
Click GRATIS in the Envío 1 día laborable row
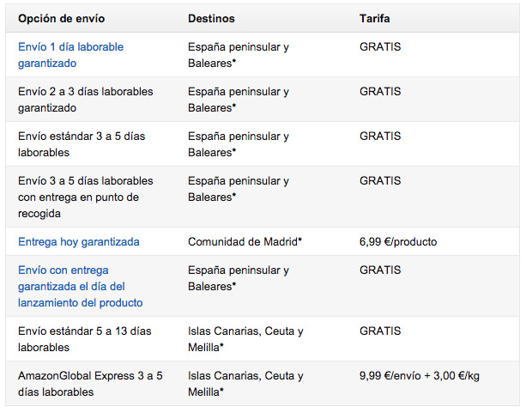pos(380,46)
